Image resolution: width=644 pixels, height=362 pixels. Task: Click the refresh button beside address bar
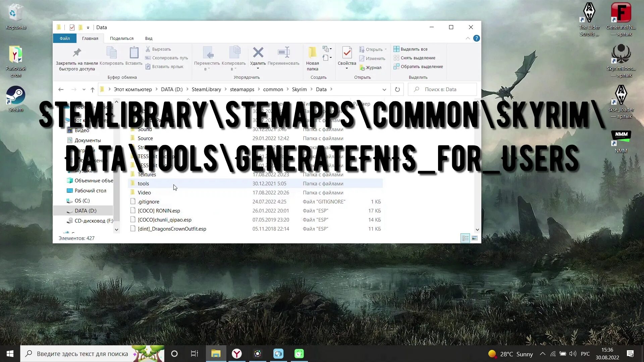[x=397, y=89]
